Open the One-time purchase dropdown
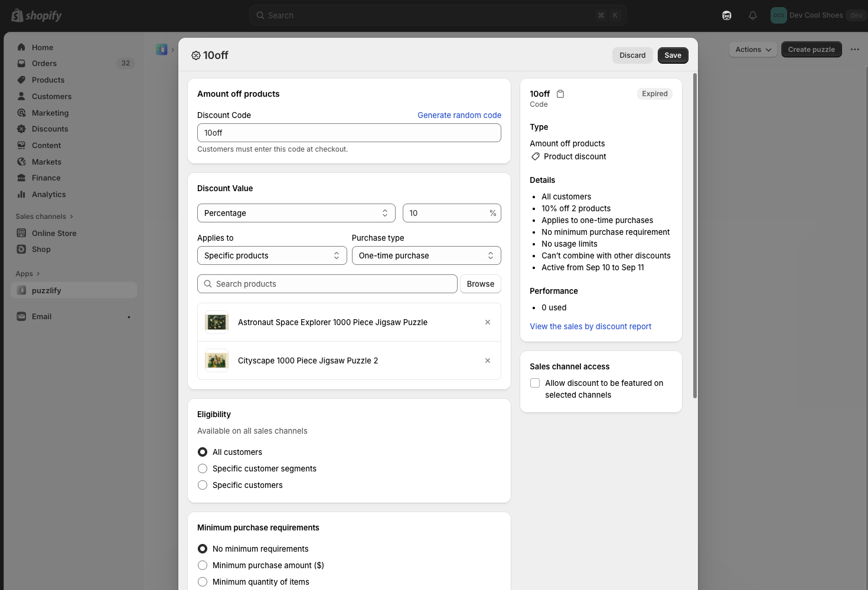 (426, 255)
